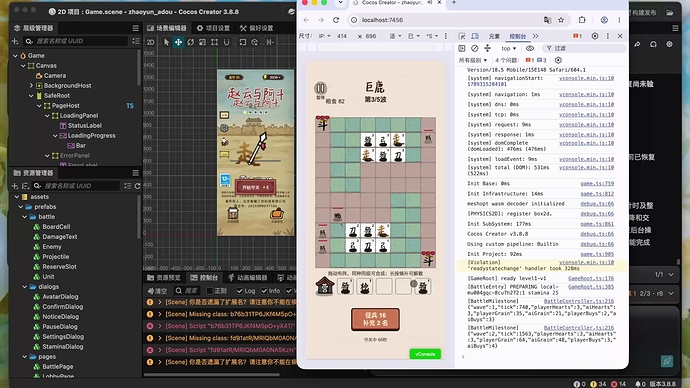
Task: Select the pointer tool in scene editor toolbar
Action: (x=166, y=42)
